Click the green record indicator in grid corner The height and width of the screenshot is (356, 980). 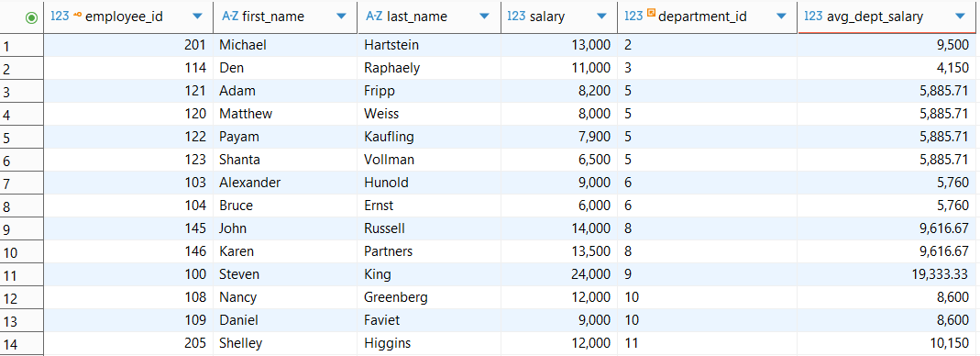31,18
